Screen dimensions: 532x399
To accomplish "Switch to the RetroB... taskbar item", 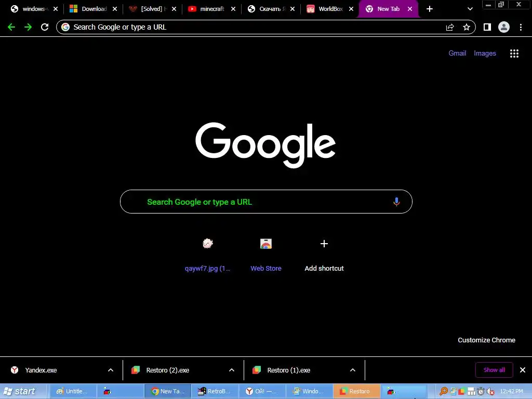I will [215, 391].
